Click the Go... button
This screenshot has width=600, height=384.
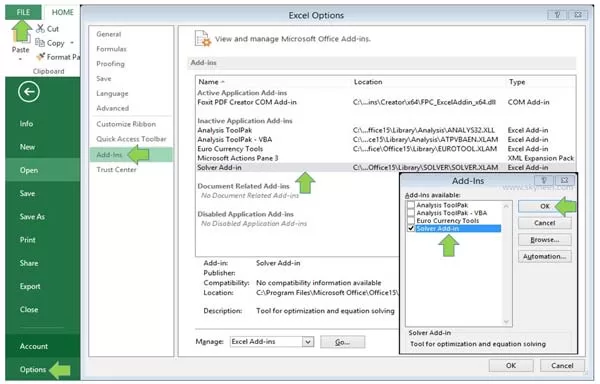342,342
